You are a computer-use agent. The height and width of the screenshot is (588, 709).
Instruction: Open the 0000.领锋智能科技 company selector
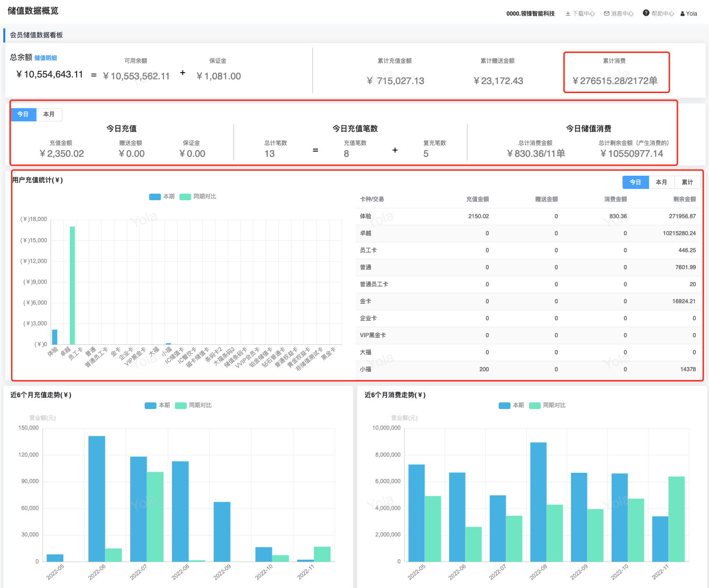point(530,14)
